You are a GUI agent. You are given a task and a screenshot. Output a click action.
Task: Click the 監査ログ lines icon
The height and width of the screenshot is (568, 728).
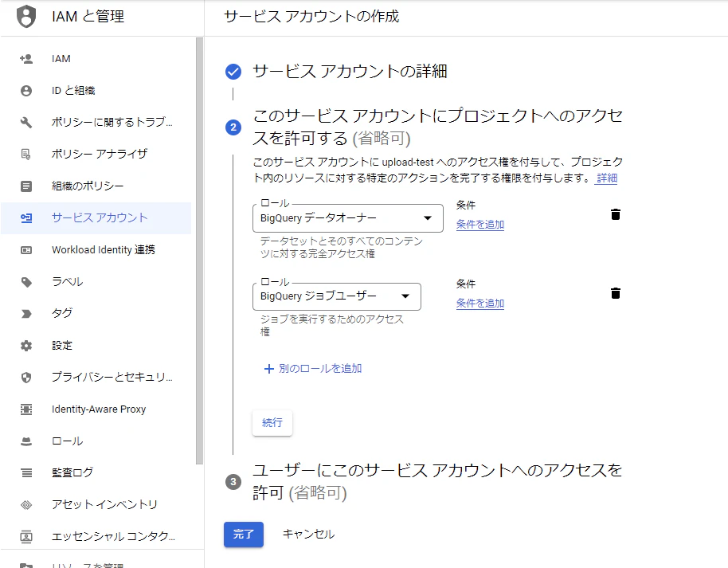(26, 472)
